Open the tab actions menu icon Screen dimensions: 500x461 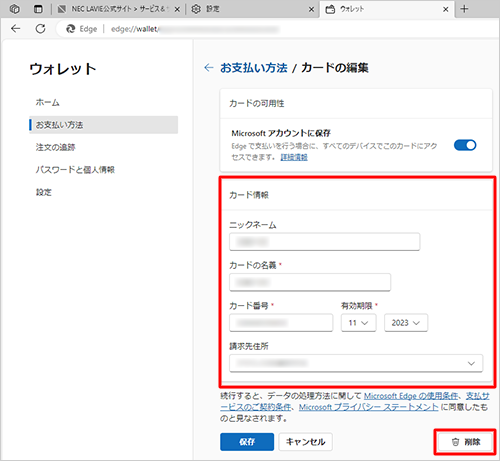tap(38, 9)
